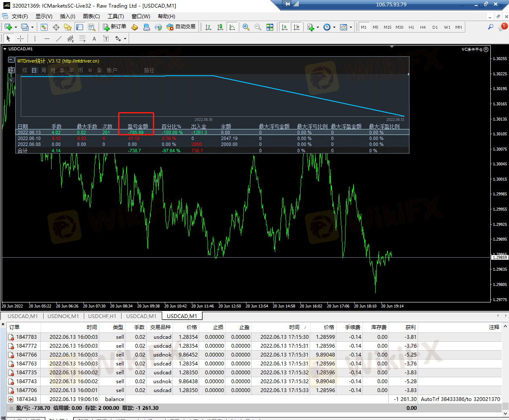Select the crosshair tool
509x420 pixels.
click(x=20, y=38)
